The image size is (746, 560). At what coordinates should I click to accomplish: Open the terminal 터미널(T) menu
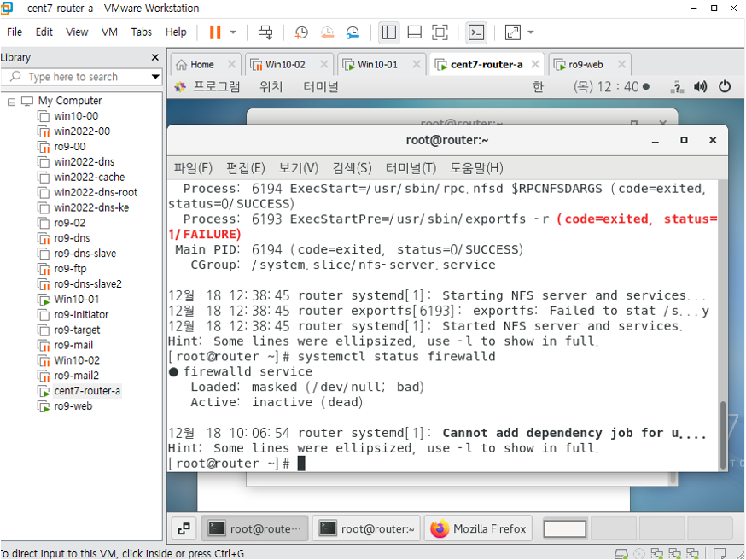coord(411,168)
